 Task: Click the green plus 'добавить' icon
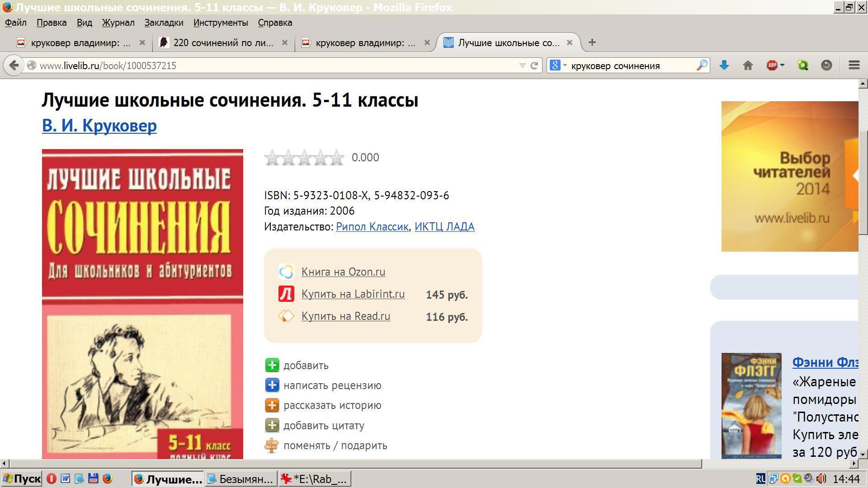tap(272, 365)
